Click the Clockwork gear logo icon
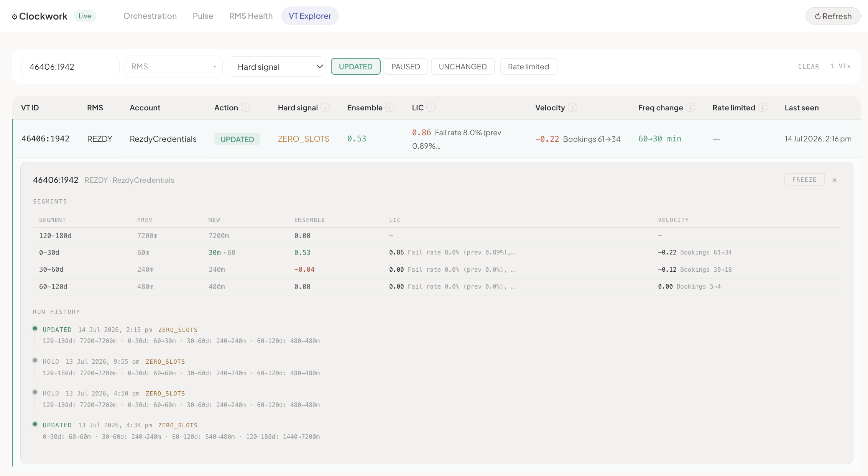The image size is (868, 476). tap(15, 16)
